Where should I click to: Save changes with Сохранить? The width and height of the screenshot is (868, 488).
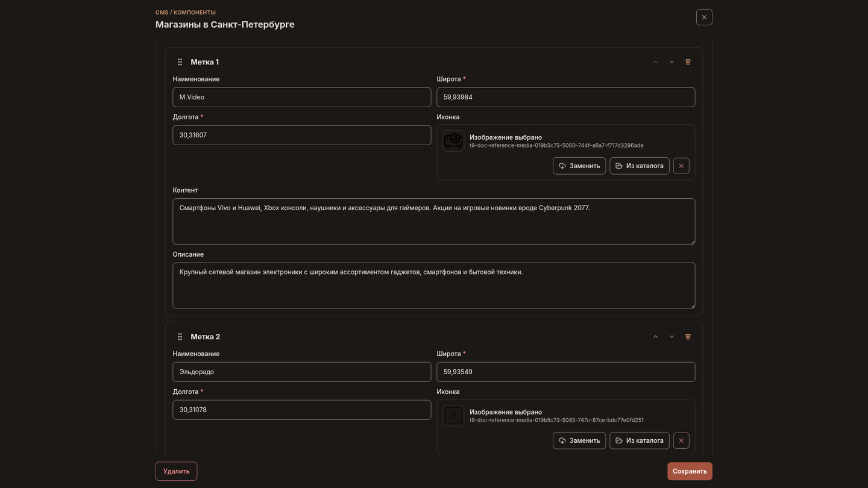point(690,471)
